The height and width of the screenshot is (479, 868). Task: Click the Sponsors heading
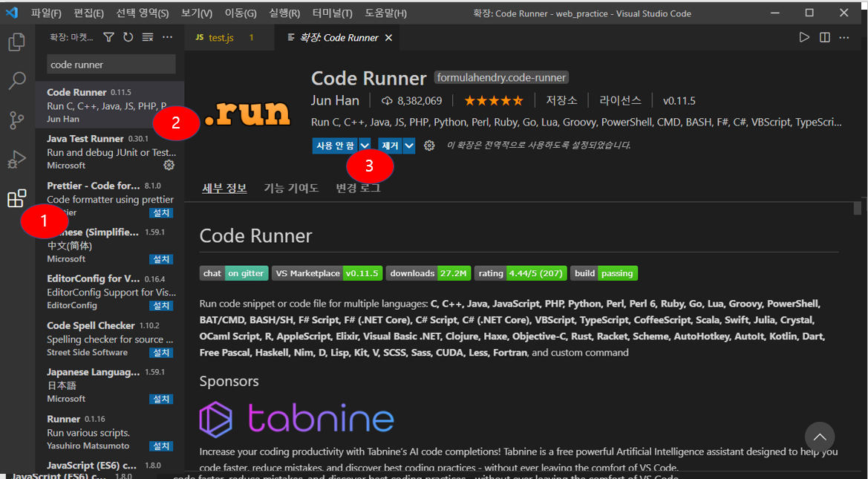click(229, 382)
